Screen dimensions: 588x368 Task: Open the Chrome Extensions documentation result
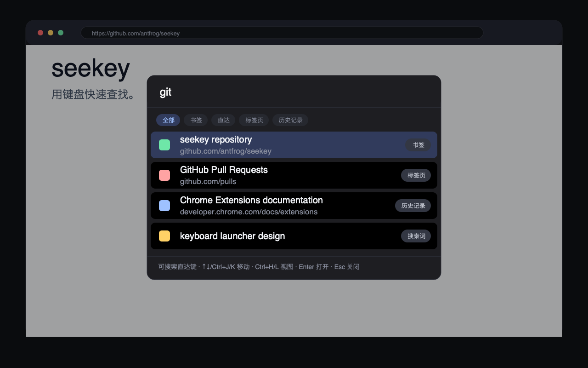294,206
